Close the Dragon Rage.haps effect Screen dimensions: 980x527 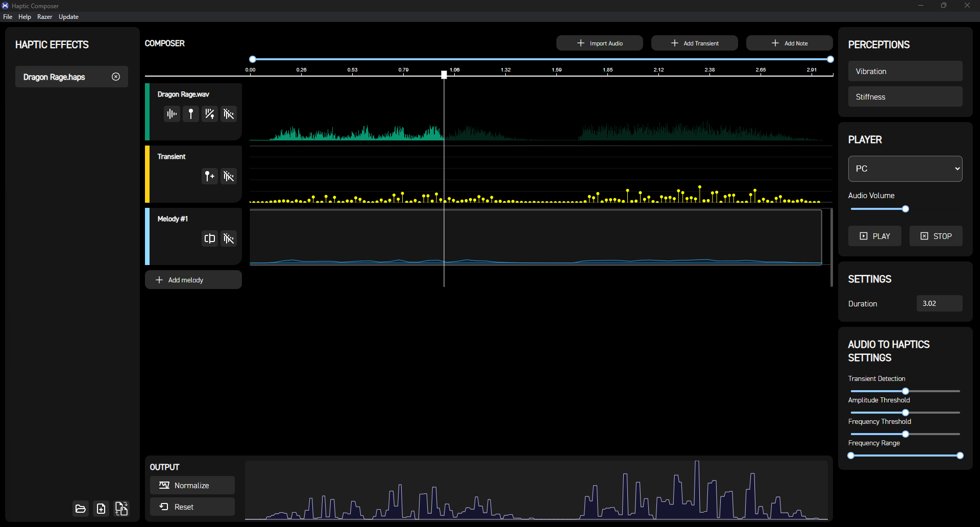pos(116,77)
